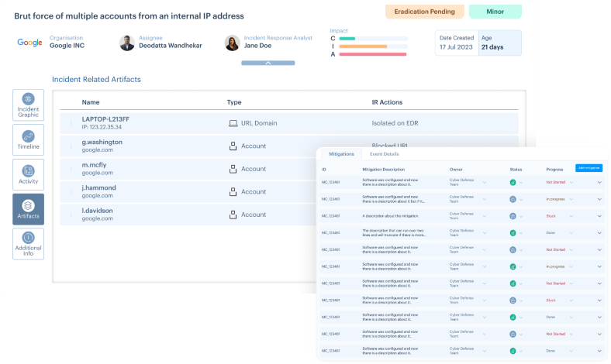611x364 pixels.
Task: Select the Artifacts sidebar icon
Action: click(28, 209)
